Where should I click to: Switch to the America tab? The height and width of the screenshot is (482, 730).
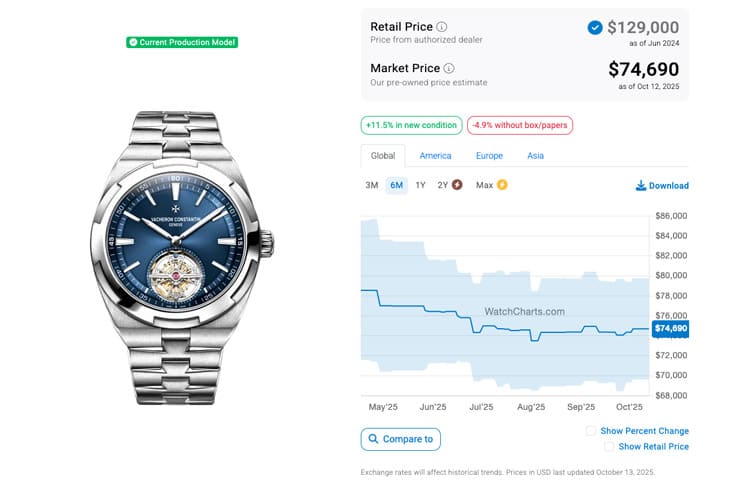(x=435, y=156)
